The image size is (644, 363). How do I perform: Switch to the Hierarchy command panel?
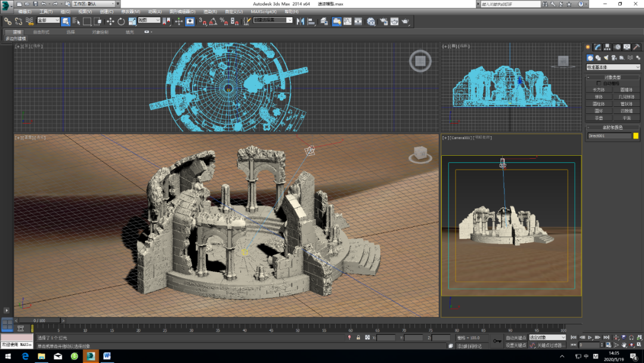click(x=607, y=47)
